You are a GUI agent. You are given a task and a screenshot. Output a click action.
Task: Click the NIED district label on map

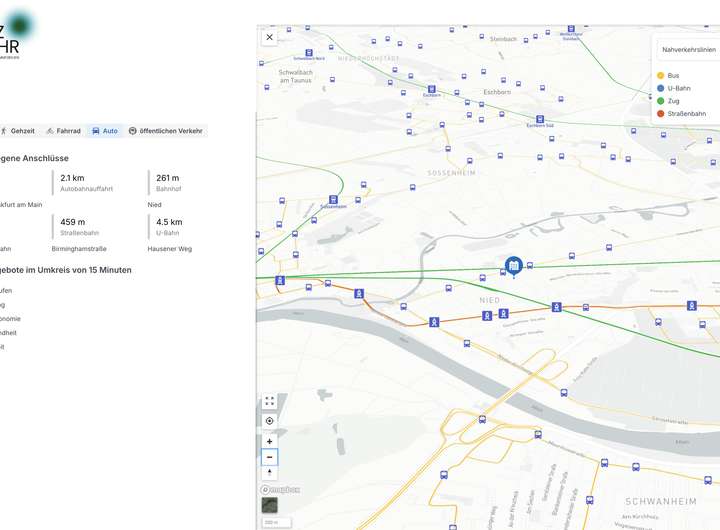(489, 300)
